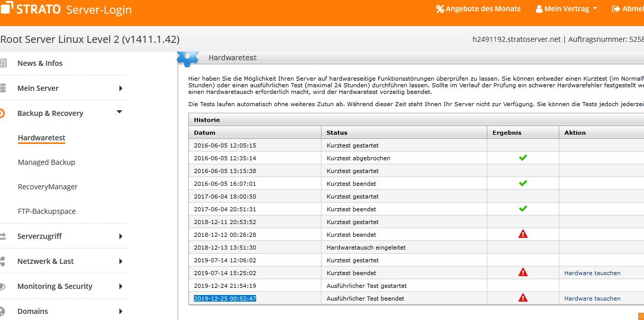Click green checkmark for 2016-06-05 12:35:14 entry
Viewport: 644px width, 320px height.
tap(523, 158)
